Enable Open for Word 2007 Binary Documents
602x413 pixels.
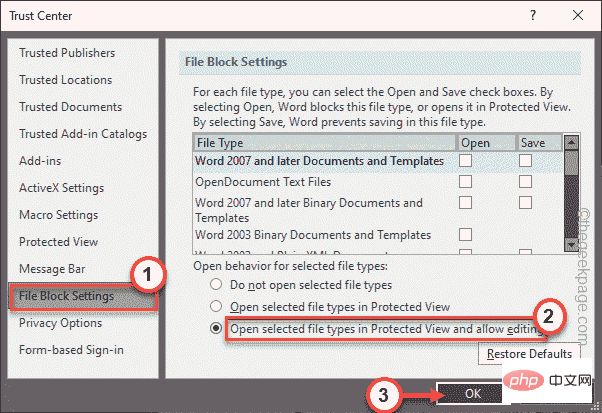(465, 202)
